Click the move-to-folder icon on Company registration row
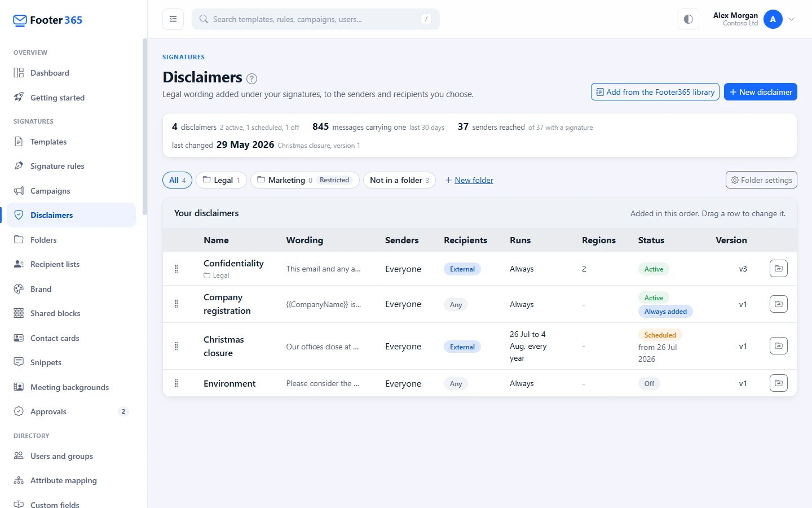Screen dimensions: 812x508 pos(778,304)
